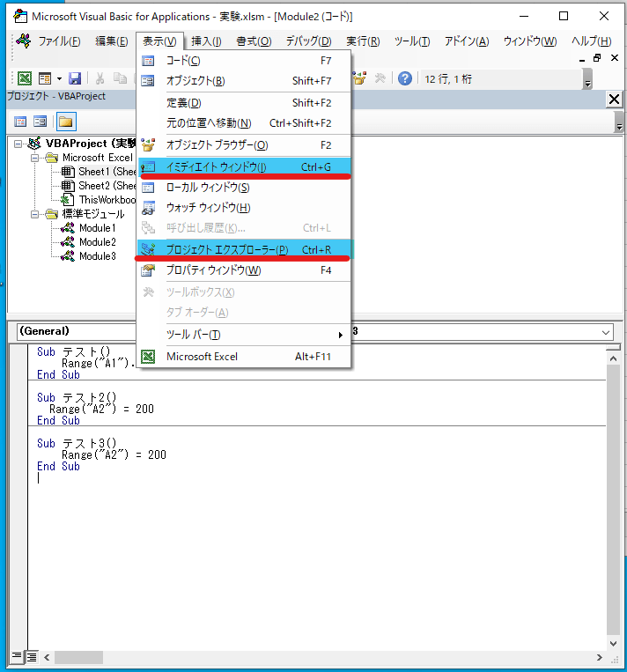The image size is (627, 672).
Task: Choose 定義(D) menu entry
Action: point(244,103)
